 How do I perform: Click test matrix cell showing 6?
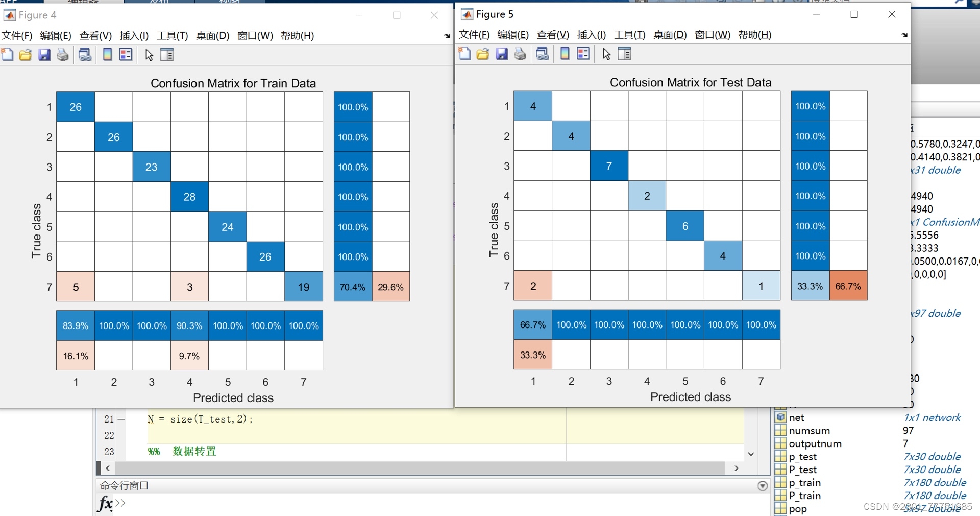click(x=685, y=226)
